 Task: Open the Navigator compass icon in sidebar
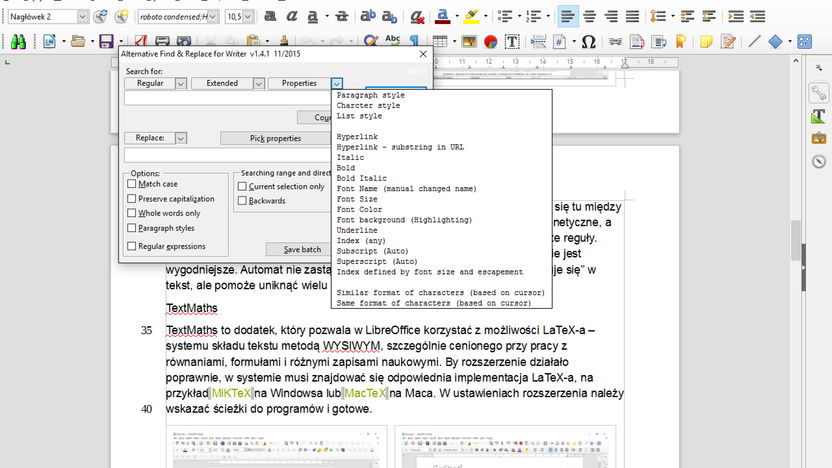pyautogui.click(x=819, y=161)
